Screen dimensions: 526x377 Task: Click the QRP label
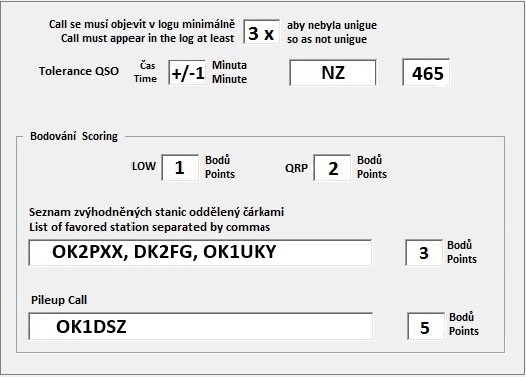(x=297, y=168)
